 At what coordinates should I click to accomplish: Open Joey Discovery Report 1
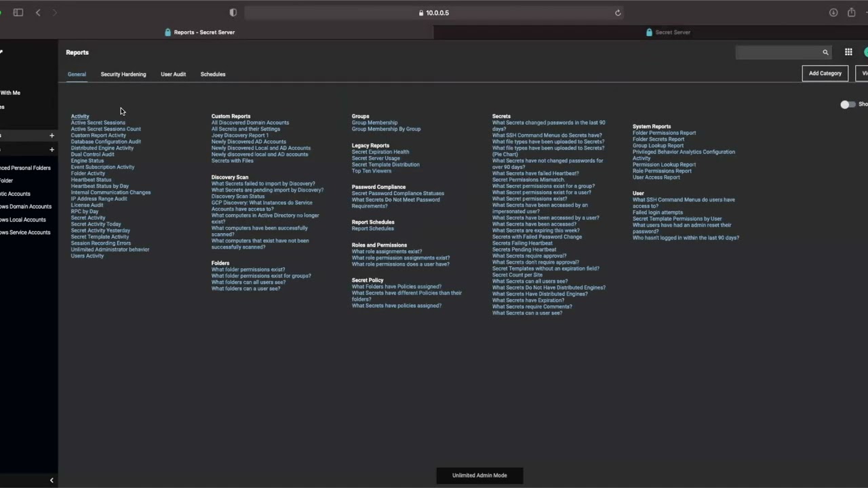[x=240, y=135]
